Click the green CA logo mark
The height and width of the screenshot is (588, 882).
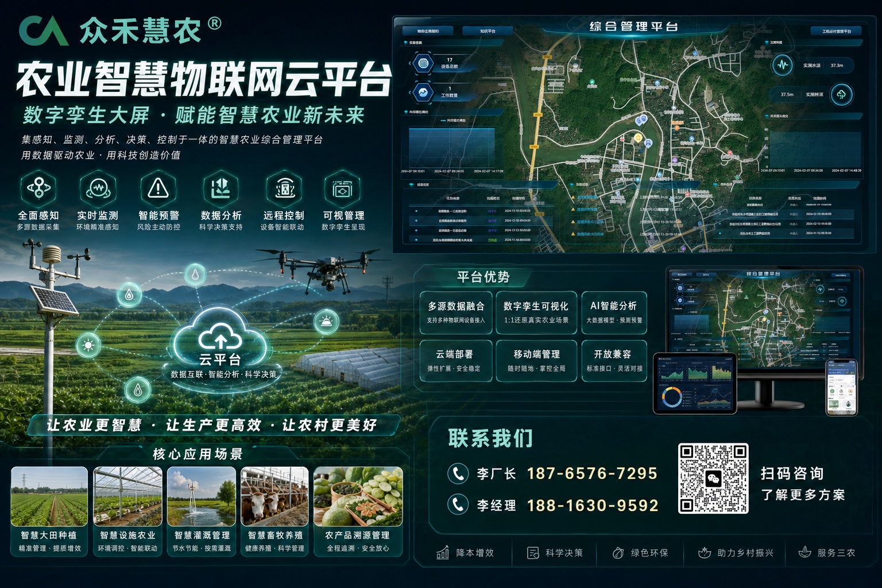coord(43,30)
